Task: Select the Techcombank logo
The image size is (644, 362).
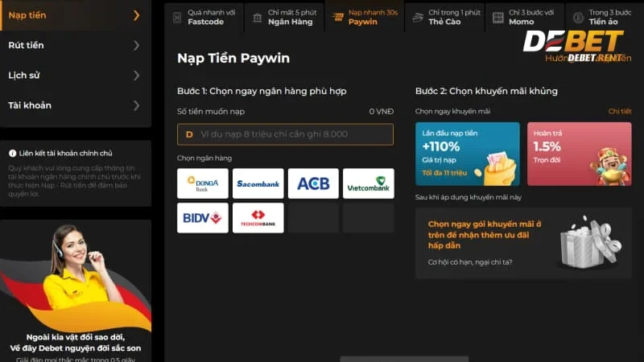Action: pyautogui.click(x=258, y=218)
